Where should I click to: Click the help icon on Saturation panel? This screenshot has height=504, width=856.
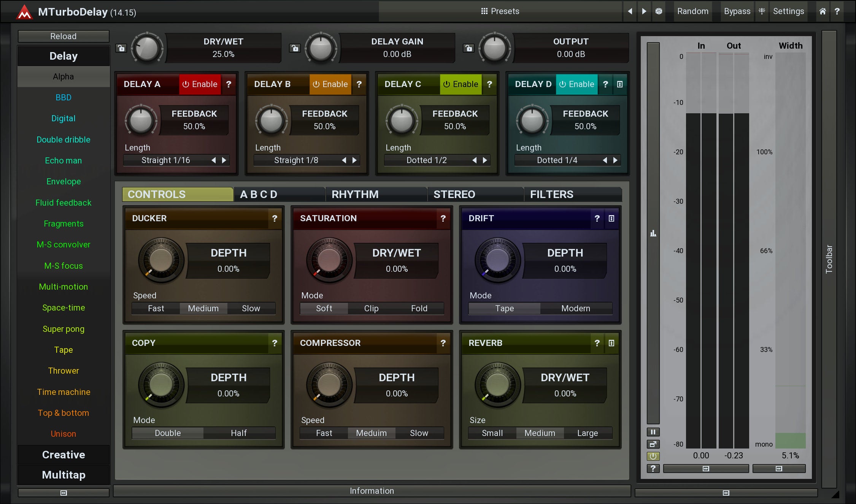443,219
